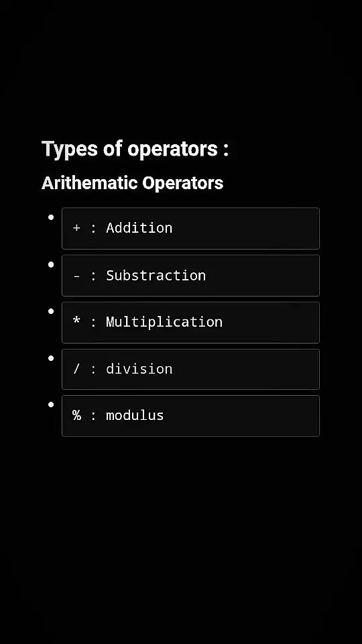Click the bullet beside the Substraction item
The image size is (362, 644).
[x=51, y=264]
